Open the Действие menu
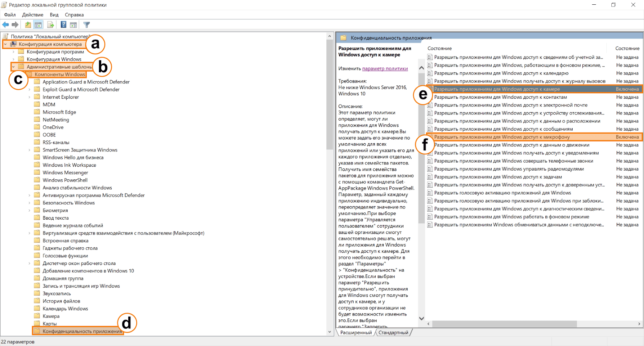 click(x=33, y=15)
